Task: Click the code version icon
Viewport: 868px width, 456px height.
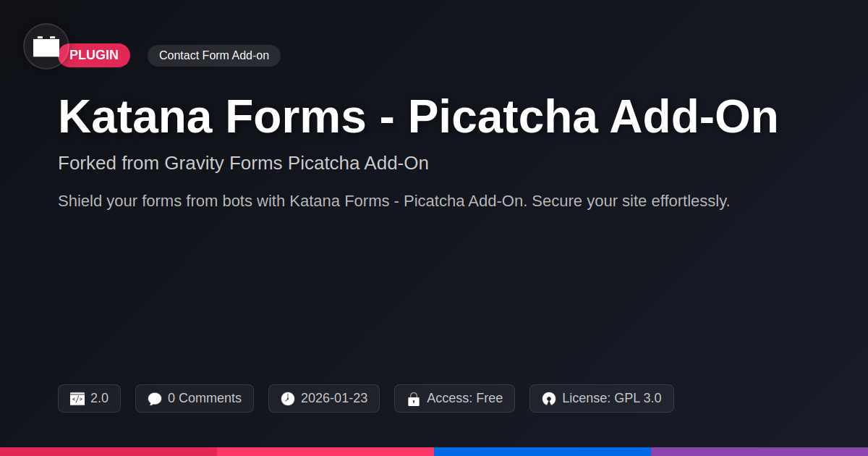Action: point(77,399)
